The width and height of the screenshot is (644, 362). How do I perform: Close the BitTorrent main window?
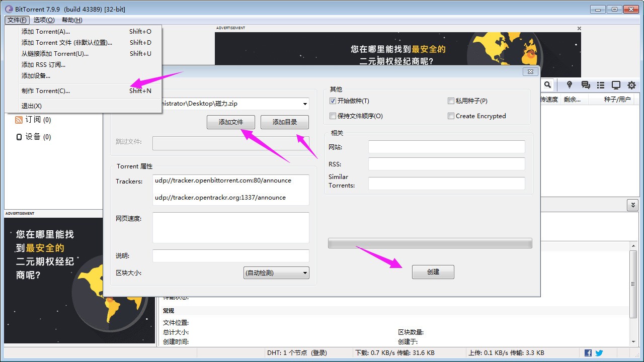click(631, 9)
